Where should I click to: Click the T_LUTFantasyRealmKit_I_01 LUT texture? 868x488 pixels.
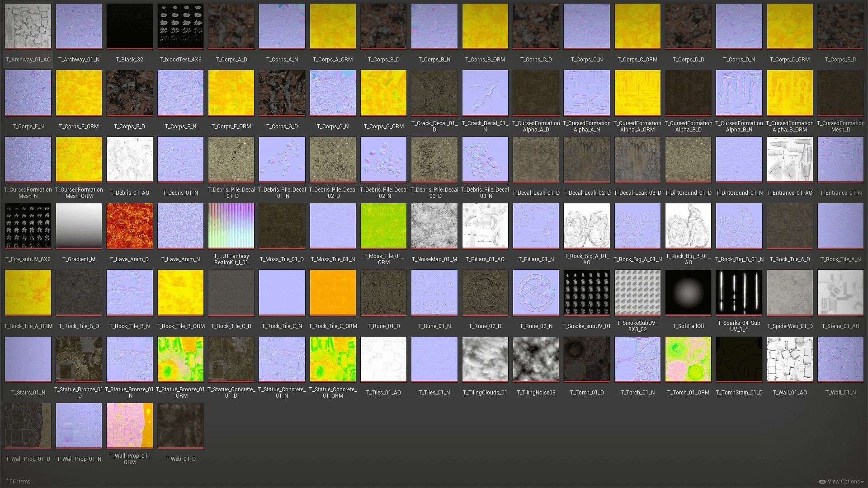pos(231,226)
